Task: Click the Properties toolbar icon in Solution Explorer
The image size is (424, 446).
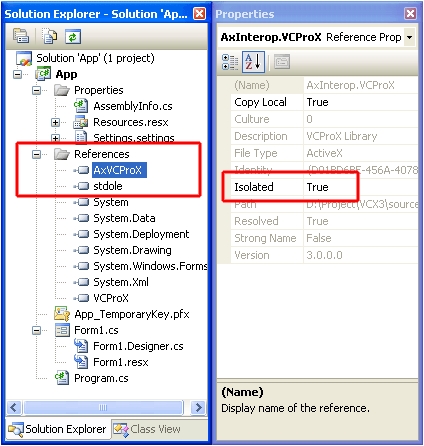Action: point(21,36)
